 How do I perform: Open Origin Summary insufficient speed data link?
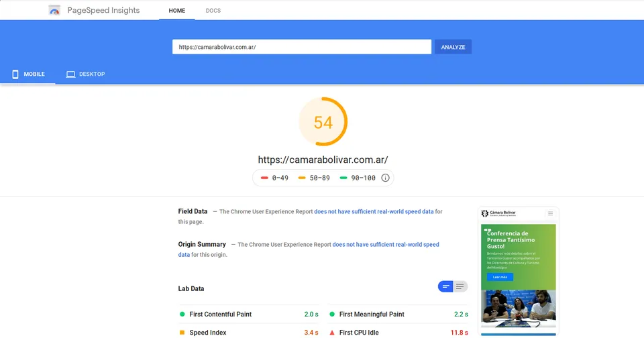click(x=386, y=244)
